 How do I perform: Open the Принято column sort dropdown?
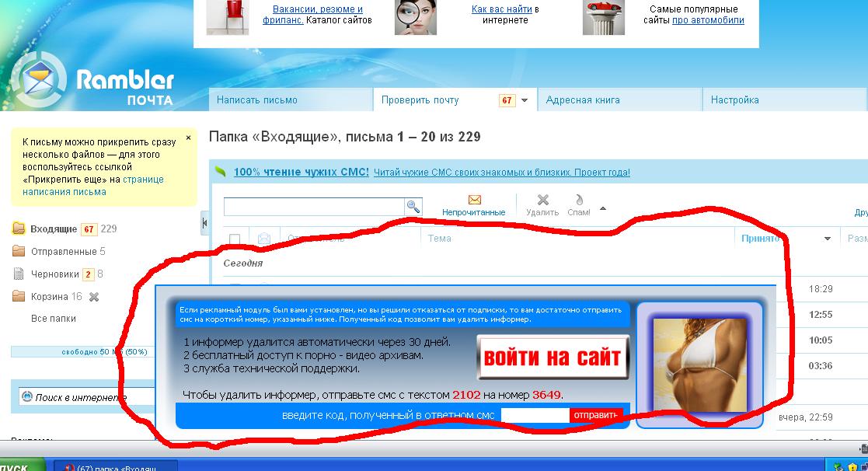pyautogui.click(x=828, y=239)
